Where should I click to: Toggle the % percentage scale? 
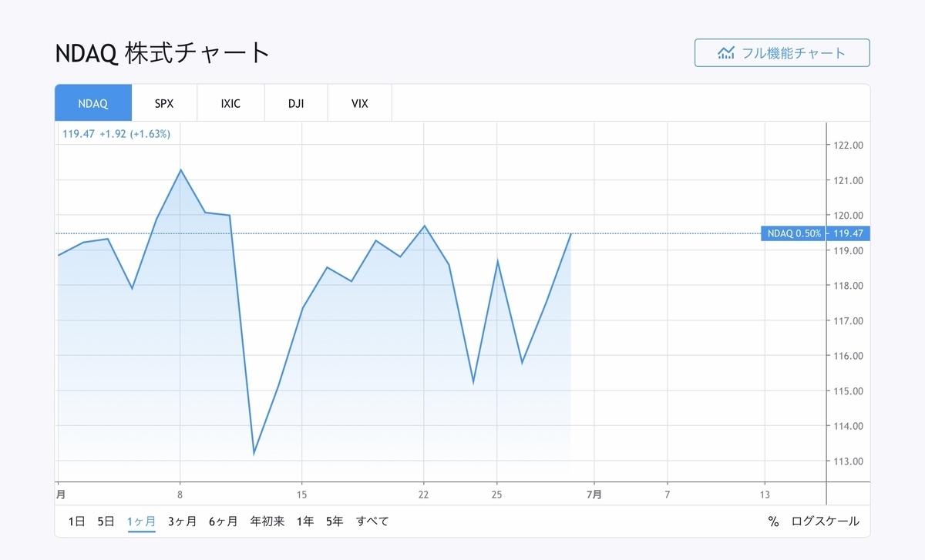coord(773,521)
